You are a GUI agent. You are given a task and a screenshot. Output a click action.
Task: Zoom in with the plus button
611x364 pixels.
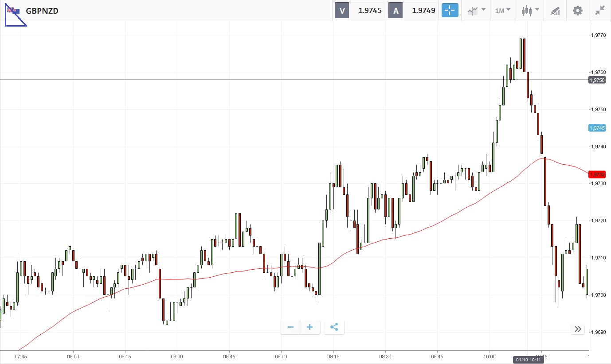pos(310,327)
